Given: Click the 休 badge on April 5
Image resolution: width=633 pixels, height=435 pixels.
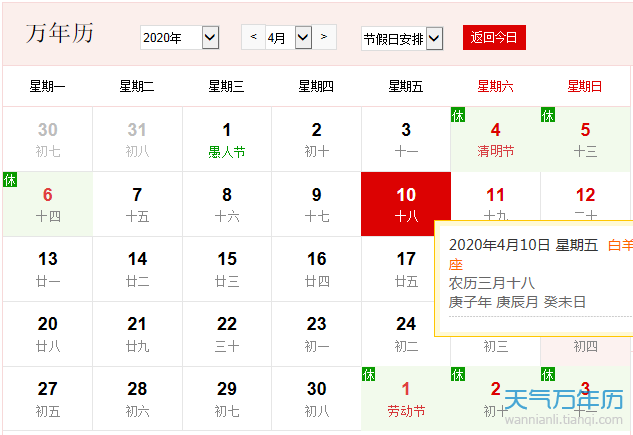Looking at the screenshot, I should pyautogui.click(x=548, y=115).
